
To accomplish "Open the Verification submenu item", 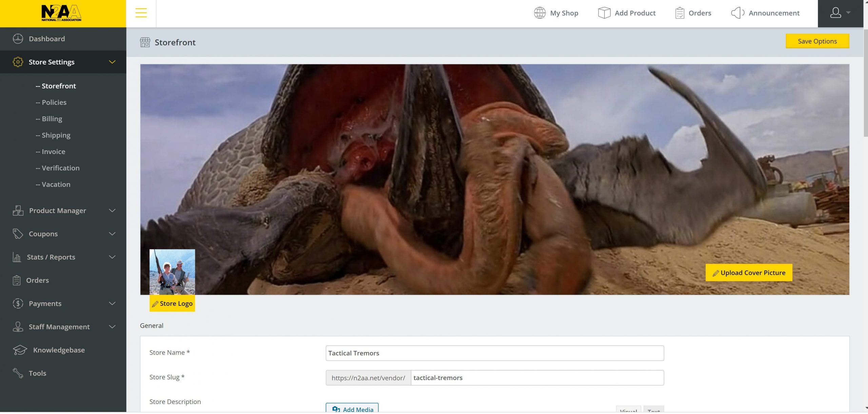I will coord(57,168).
